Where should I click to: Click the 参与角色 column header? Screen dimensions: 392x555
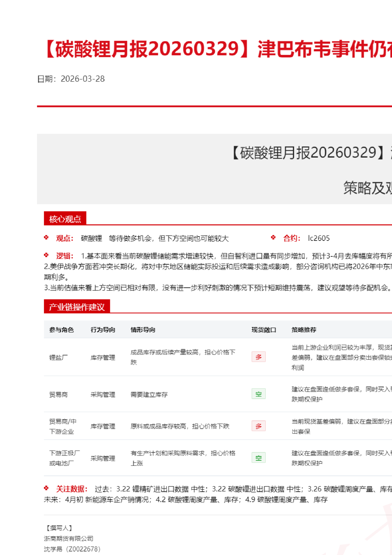pyautogui.click(x=61, y=330)
